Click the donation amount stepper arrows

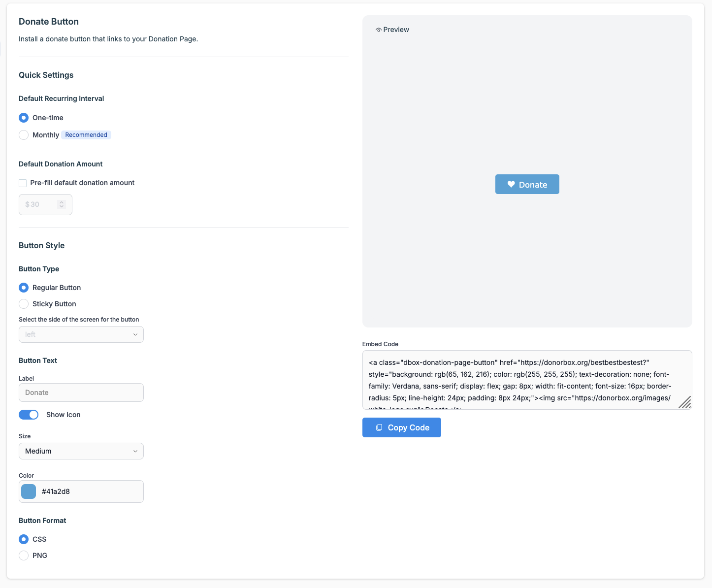point(62,204)
